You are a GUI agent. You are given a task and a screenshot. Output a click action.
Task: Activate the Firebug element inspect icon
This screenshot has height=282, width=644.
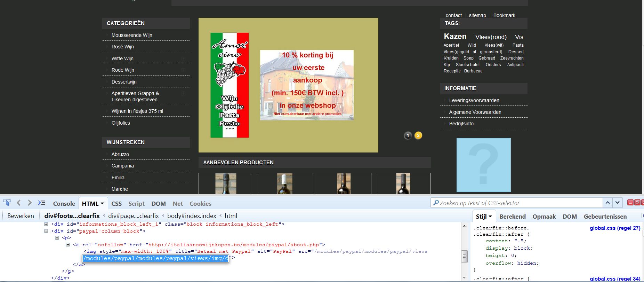pyautogui.click(x=7, y=203)
